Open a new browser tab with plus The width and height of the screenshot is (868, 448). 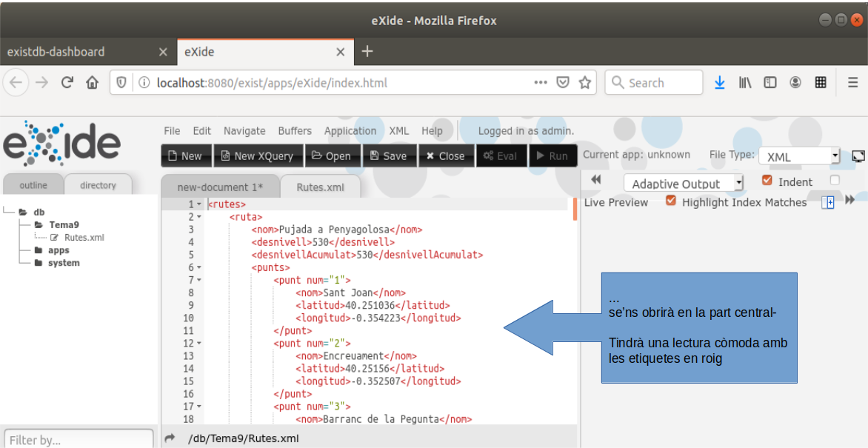pyautogui.click(x=367, y=52)
